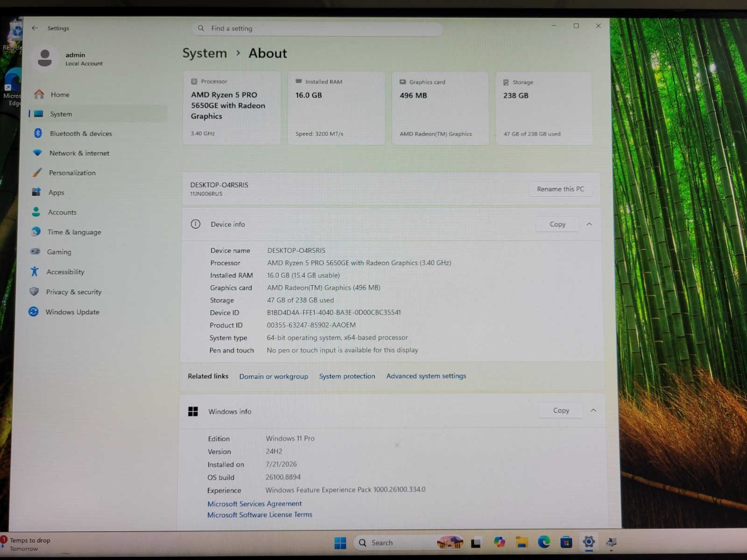Click the admin account avatar
This screenshot has width=747, height=560.
[x=45, y=58]
